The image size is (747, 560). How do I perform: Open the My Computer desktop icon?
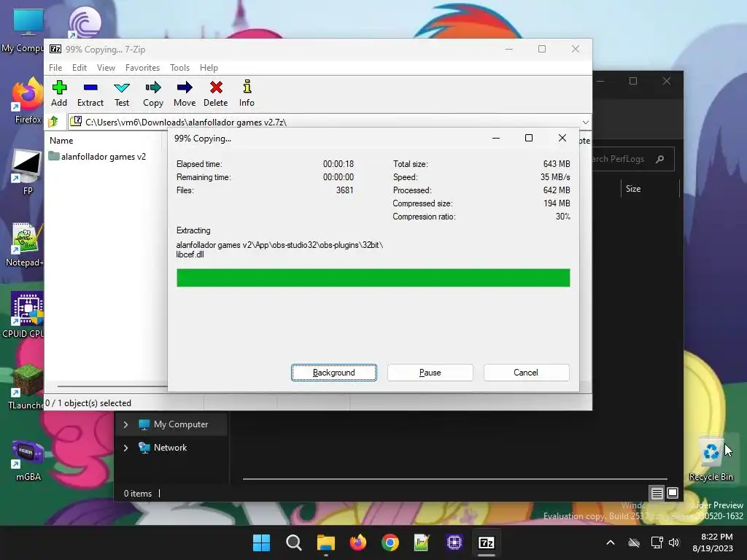click(x=24, y=31)
